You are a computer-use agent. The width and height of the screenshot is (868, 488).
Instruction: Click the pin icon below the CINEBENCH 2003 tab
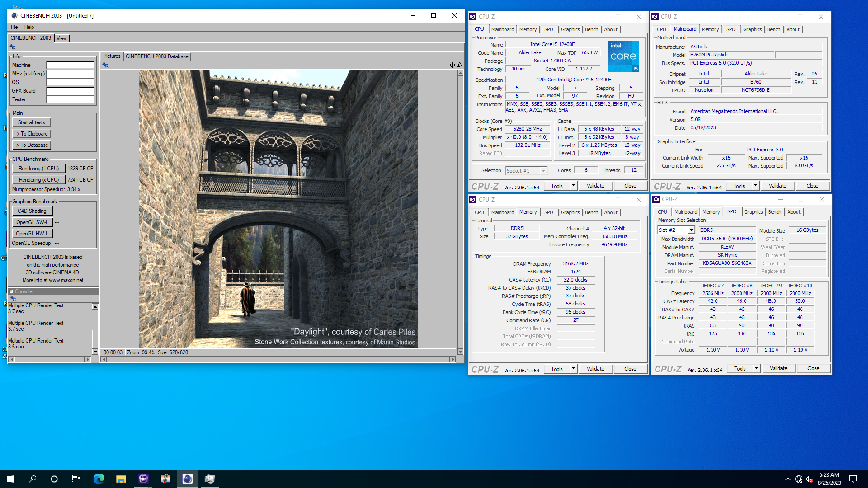coord(13,47)
